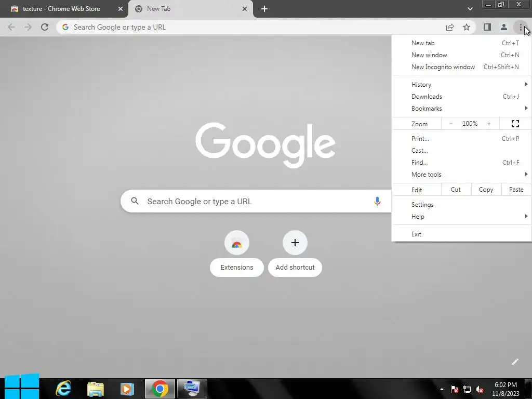Image resolution: width=532 pixels, height=399 pixels.
Task: Bookmark this tab with the star icon
Action: [467, 27]
